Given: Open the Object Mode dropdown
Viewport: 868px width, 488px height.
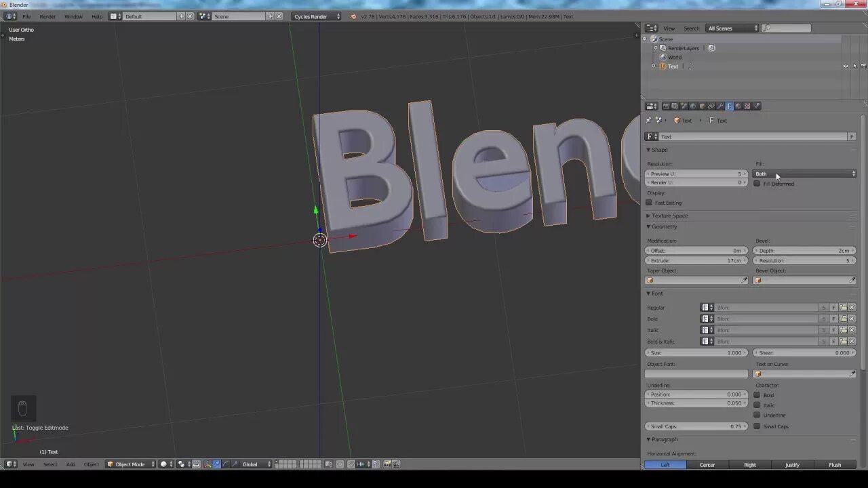Looking at the screenshot, I should (130, 464).
